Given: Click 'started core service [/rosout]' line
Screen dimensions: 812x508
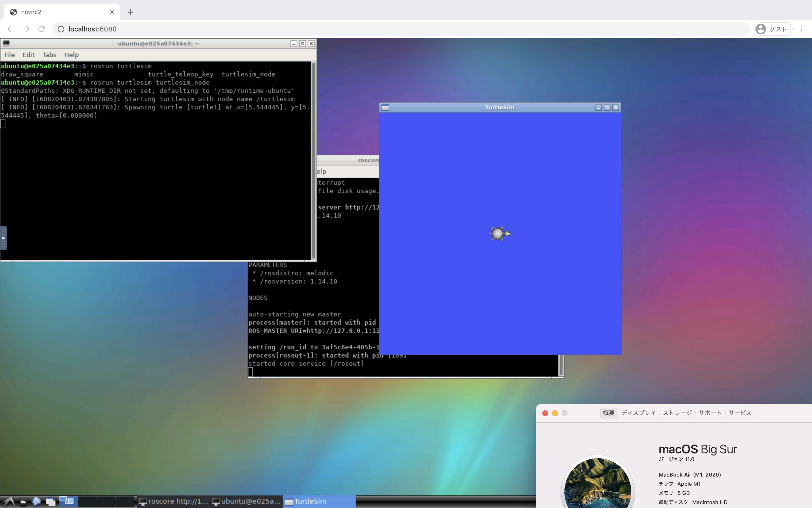Looking at the screenshot, I should click(x=306, y=364).
